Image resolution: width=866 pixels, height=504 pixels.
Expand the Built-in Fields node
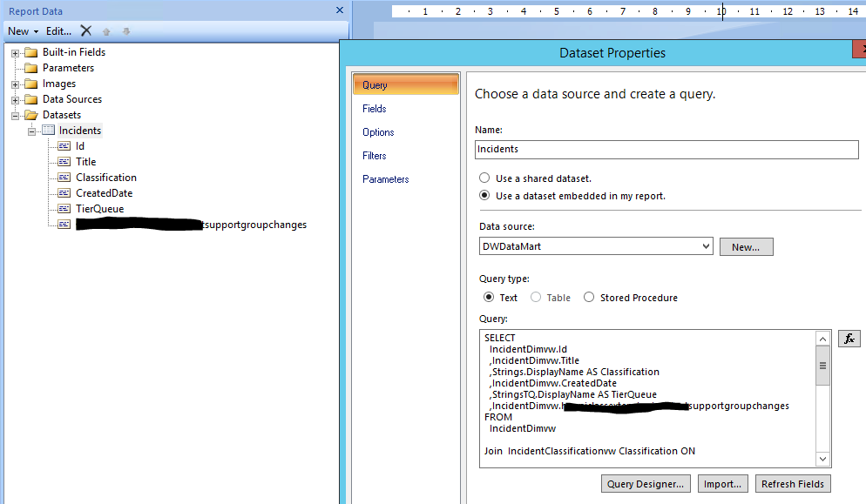point(16,52)
